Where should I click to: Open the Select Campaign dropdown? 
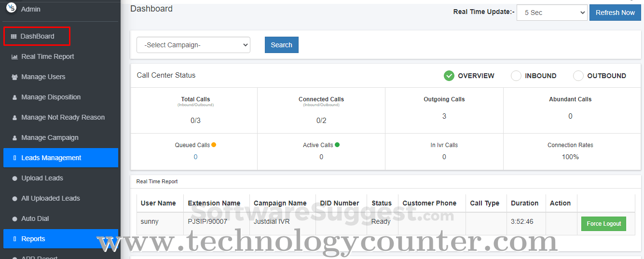[193, 45]
